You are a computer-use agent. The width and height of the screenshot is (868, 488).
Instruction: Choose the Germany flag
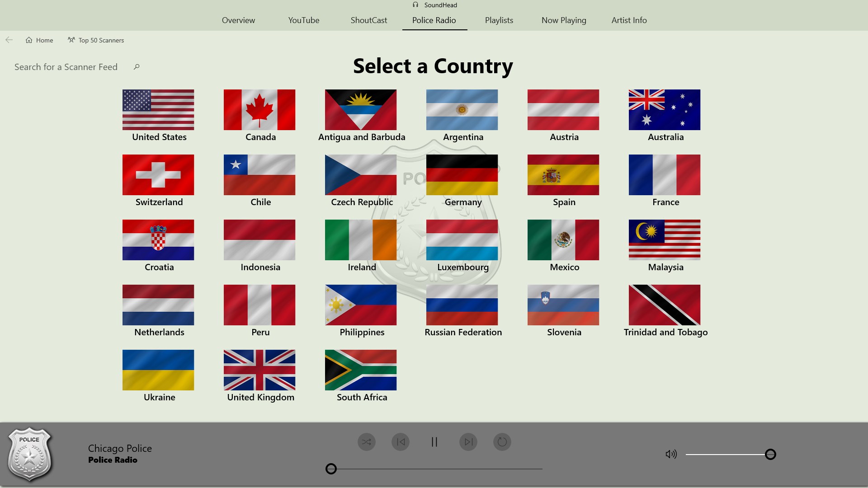click(x=462, y=175)
